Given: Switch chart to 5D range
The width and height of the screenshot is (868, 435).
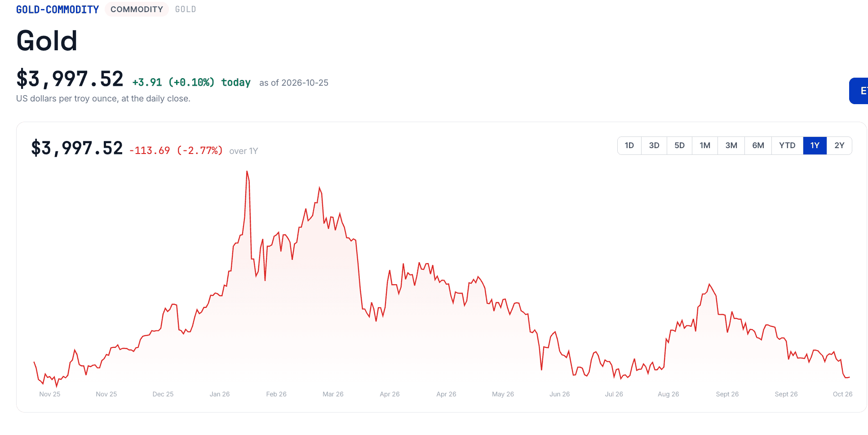Looking at the screenshot, I should pos(679,145).
